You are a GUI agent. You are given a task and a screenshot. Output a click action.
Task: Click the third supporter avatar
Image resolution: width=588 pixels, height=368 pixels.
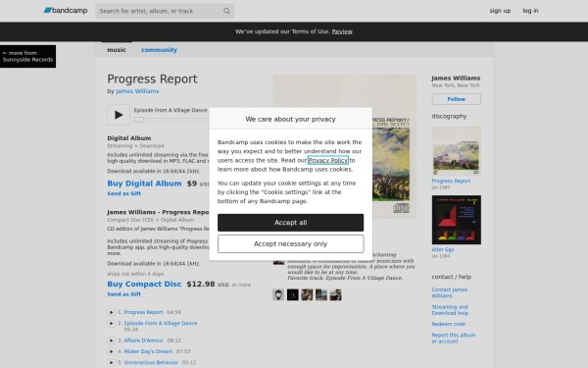[x=307, y=294]
